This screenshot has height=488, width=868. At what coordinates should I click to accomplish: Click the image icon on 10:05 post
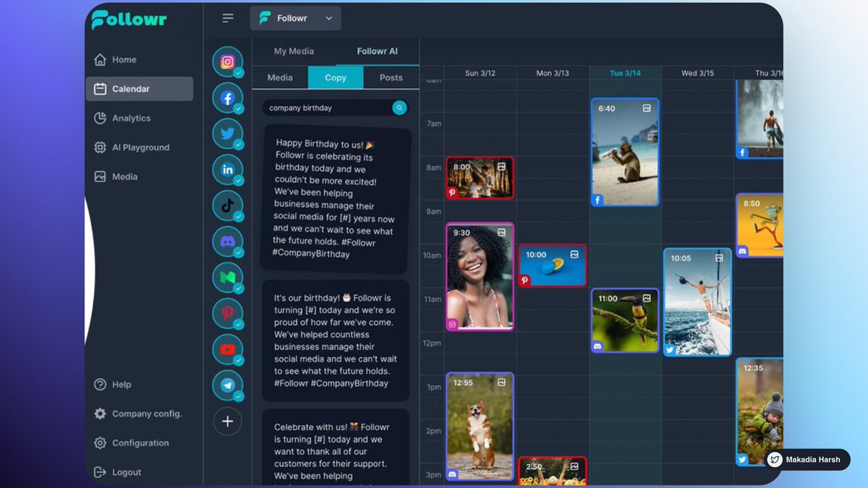719,257
